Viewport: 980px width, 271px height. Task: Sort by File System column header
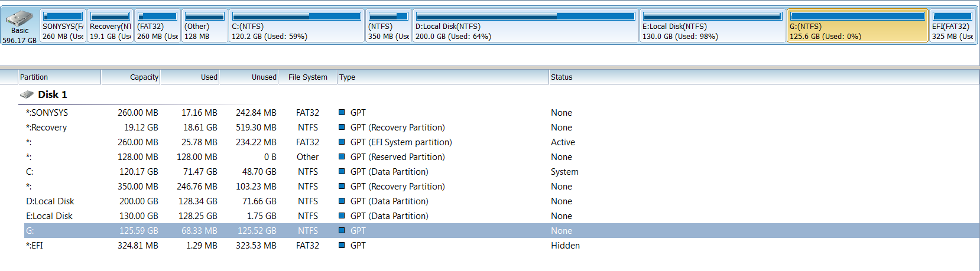[x=307, y=77]
